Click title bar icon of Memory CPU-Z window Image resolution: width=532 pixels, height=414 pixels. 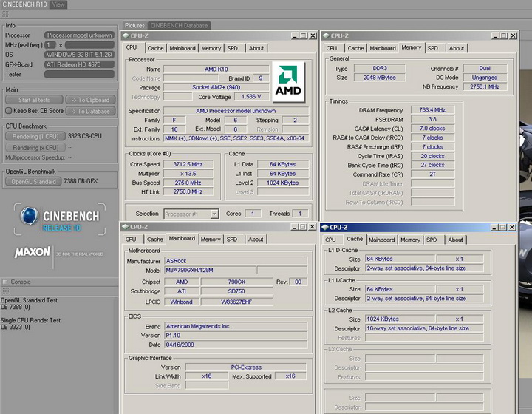click(326, 35)
